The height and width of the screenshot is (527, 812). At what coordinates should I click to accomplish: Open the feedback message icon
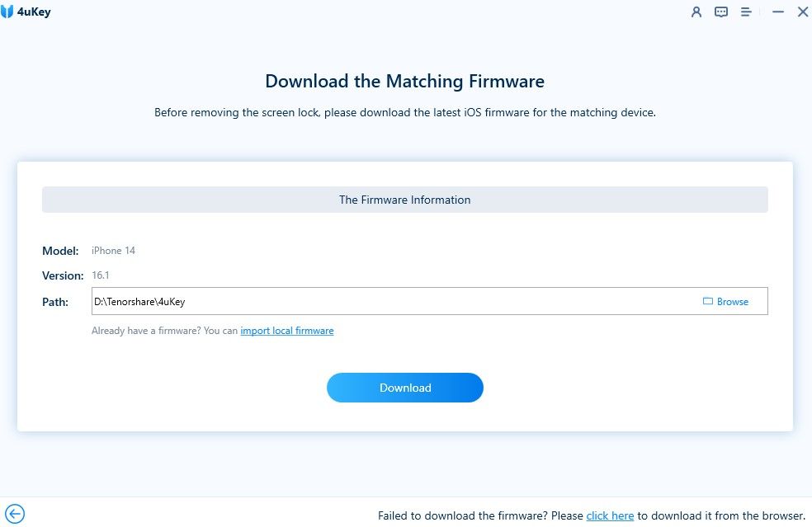click(721, 12)
